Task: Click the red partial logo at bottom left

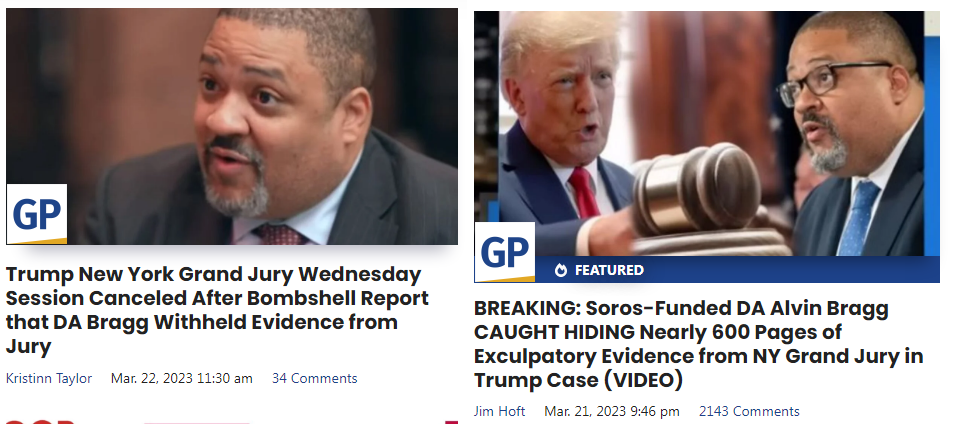Action: [x=40, y=422]
